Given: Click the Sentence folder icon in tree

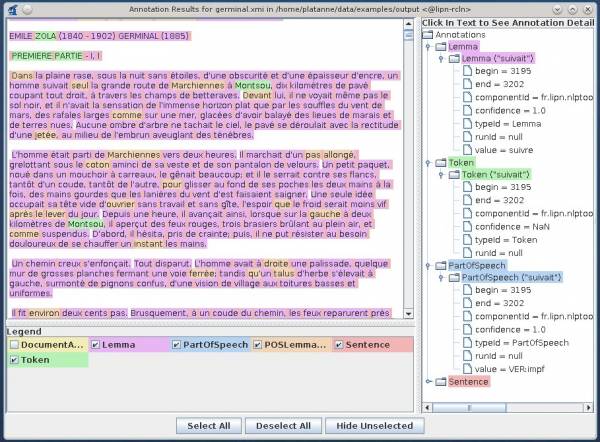Looking at the screenshot, I should click(x=440, y=381).
